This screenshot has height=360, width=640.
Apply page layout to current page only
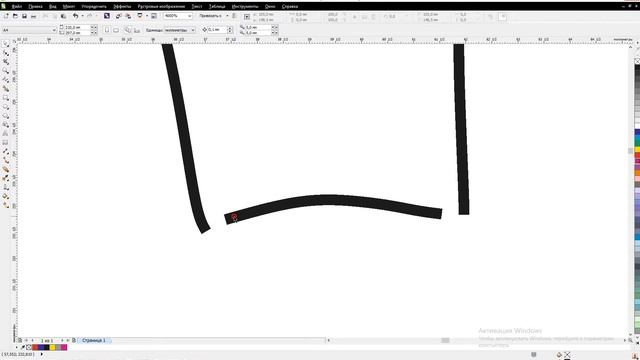pos(137,30)
